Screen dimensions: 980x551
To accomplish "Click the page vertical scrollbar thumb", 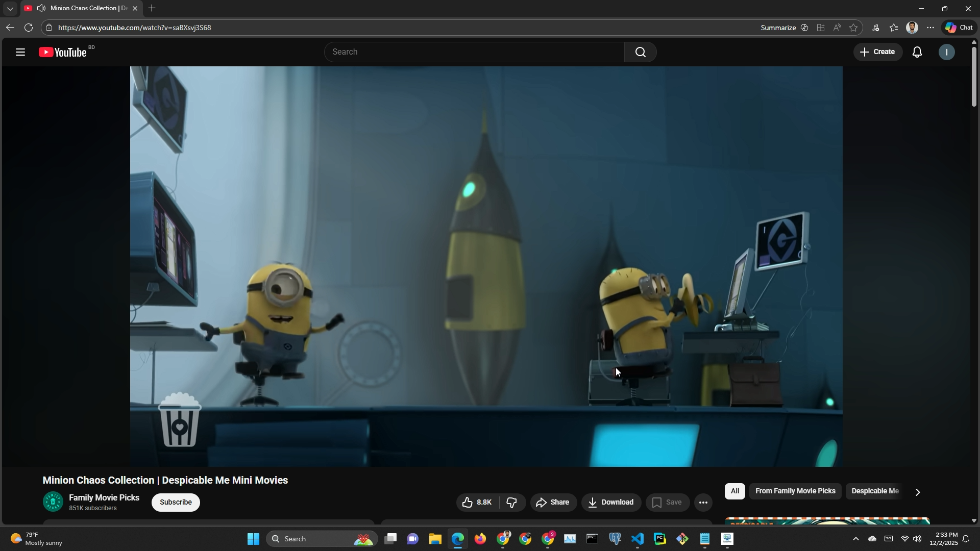I will pos(974,77).
